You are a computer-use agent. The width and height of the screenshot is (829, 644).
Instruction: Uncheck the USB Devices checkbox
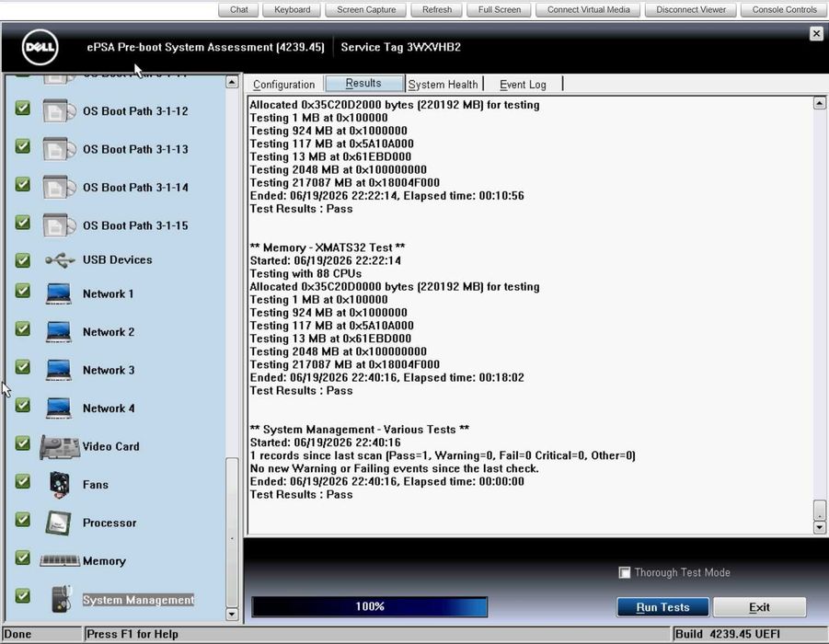point(22,260)
